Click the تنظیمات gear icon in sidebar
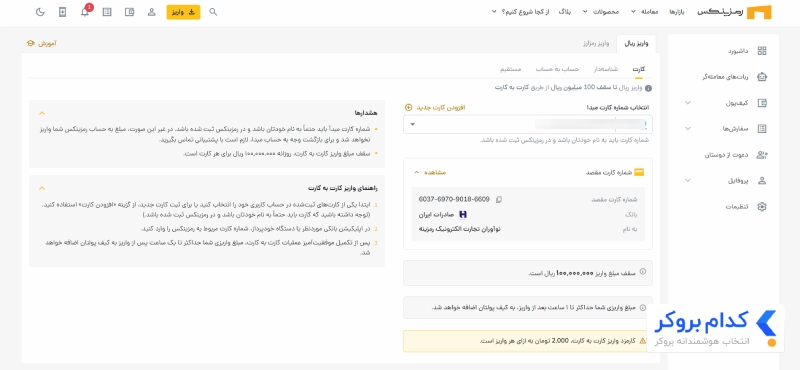The height and width of the screenshot is (370, 800). click(x=762, y=207)
